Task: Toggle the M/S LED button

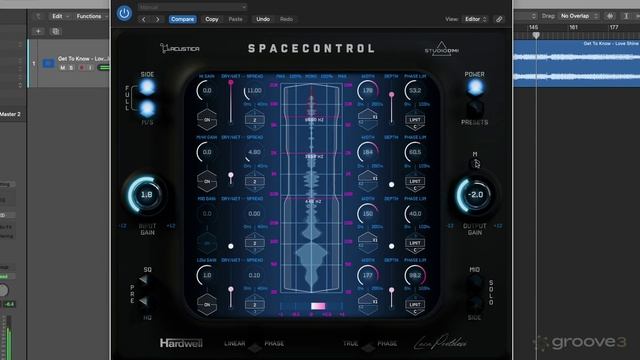Action: [147, 109]
